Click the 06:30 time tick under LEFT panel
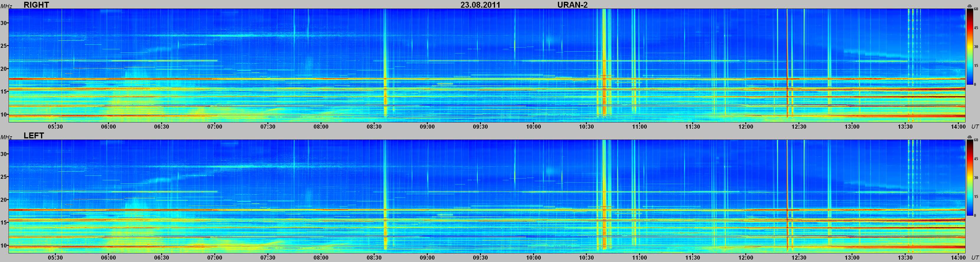This screenshot has height=262, width=980. pyautogui.click(x=161, y=258)
